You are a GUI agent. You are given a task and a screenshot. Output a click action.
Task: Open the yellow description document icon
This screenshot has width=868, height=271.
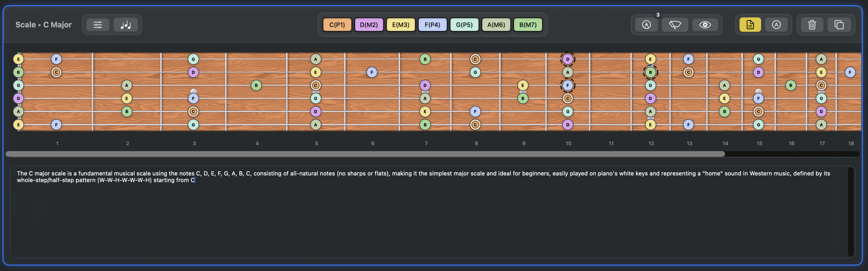pyautogui.click(x=749, y=24)
